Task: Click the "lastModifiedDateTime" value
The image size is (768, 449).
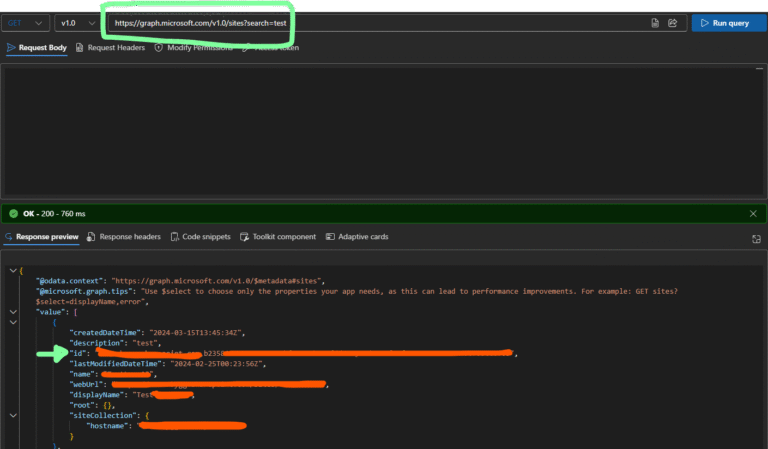Action: point(216,364)
